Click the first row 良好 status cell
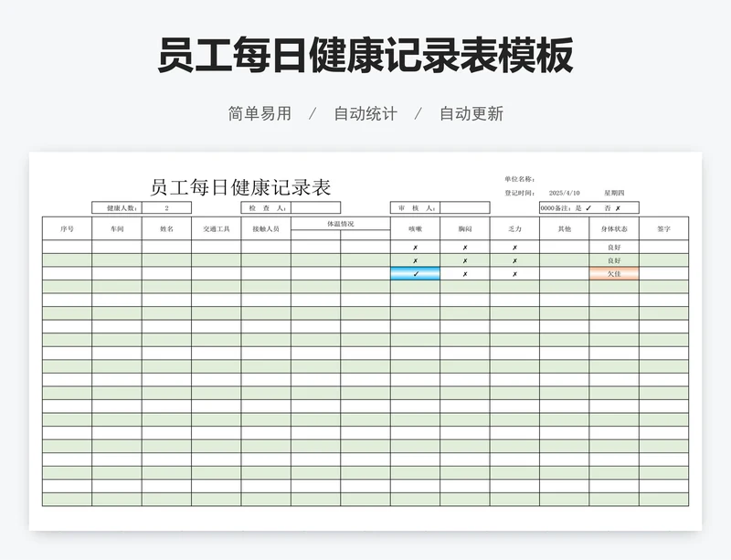This screenshot has height=560, width=731. click(x=614, y=248)
